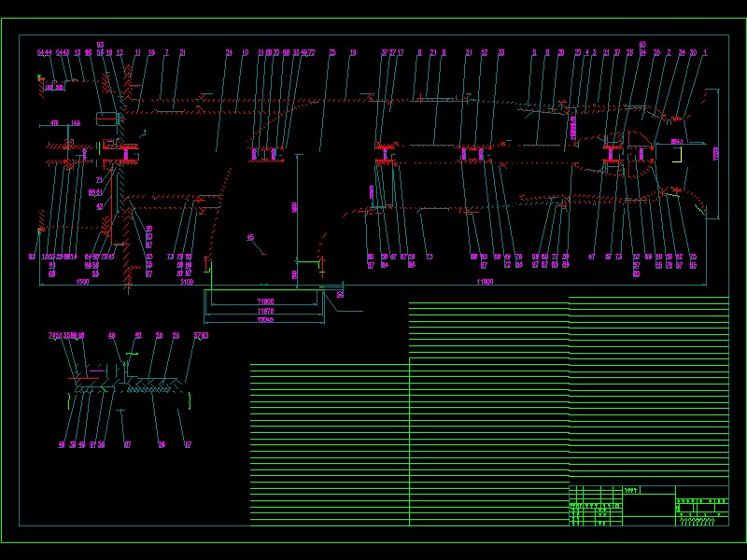Click the 5100 horizontal dimension text

(187, 282)
